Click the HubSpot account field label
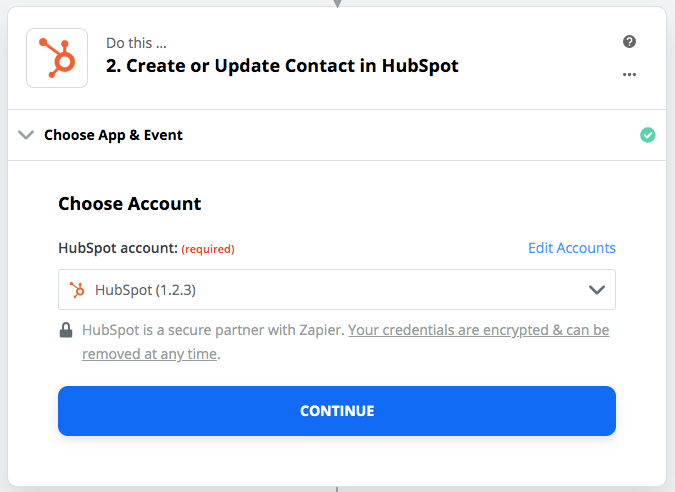675x492 pixels. (118, 248)
